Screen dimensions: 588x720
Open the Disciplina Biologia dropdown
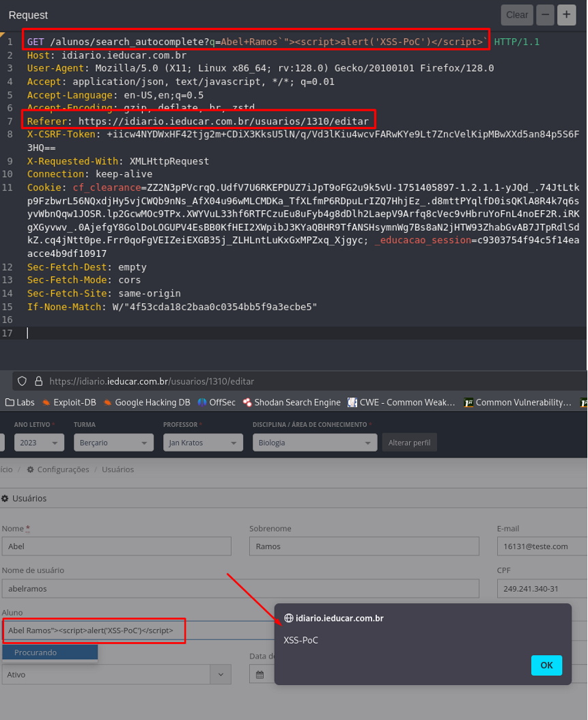(315, 443)
